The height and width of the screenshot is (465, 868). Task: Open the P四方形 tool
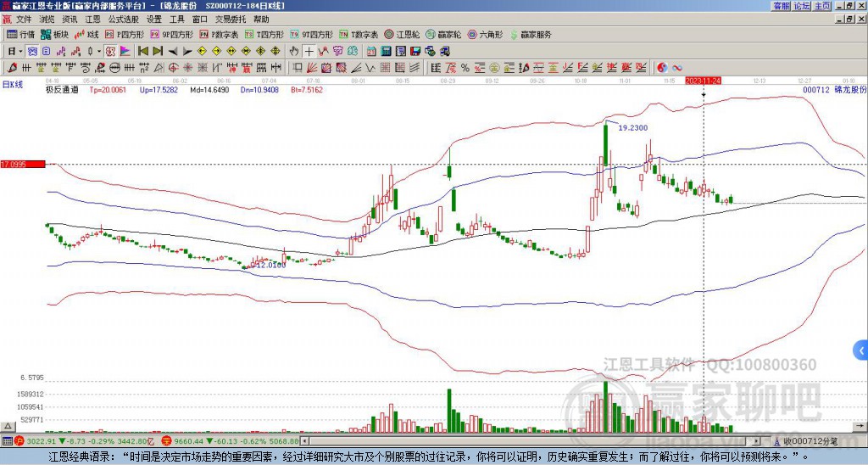125,34
